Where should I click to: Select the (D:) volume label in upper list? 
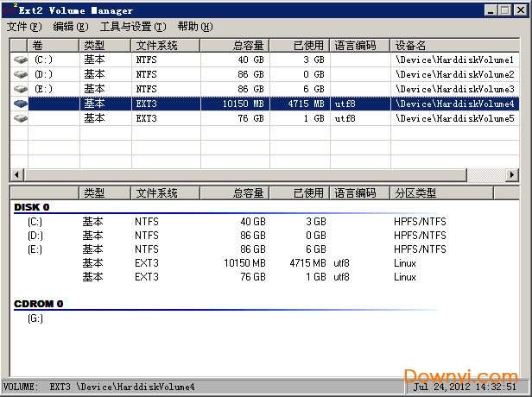pos(43,74)
